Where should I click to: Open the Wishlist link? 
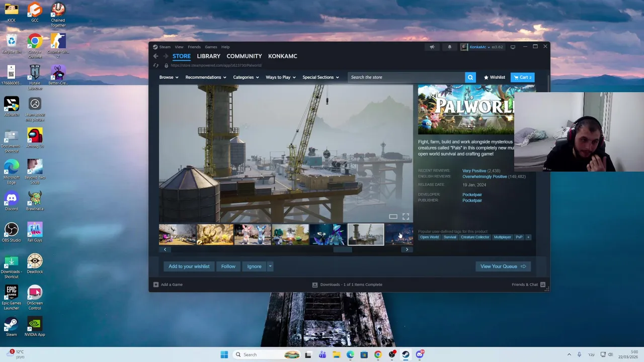[495, 77]
